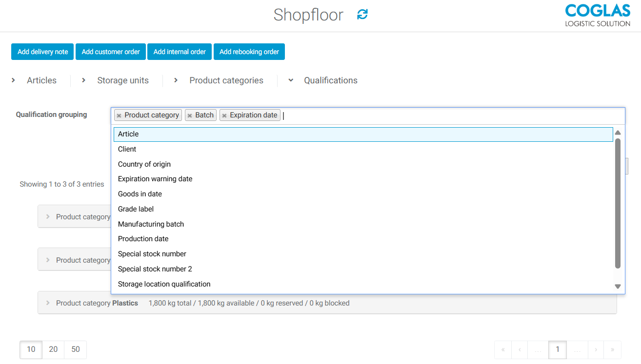Viewport: 641px width, 364px height.
Task: Click the dropdown scrollbar down arrow
Action: 618,287
